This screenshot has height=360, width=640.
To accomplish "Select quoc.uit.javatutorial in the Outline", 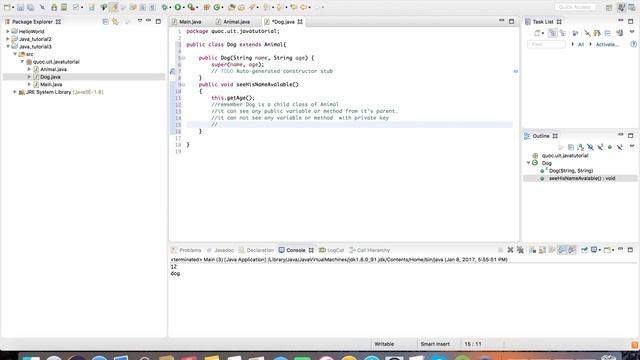I will pyautogui.click(x=565, y=156).
